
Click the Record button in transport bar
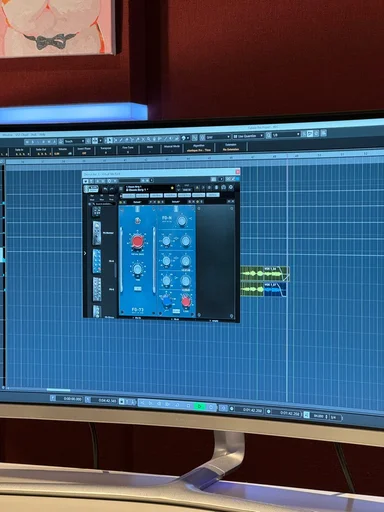(x=211, y=407)
